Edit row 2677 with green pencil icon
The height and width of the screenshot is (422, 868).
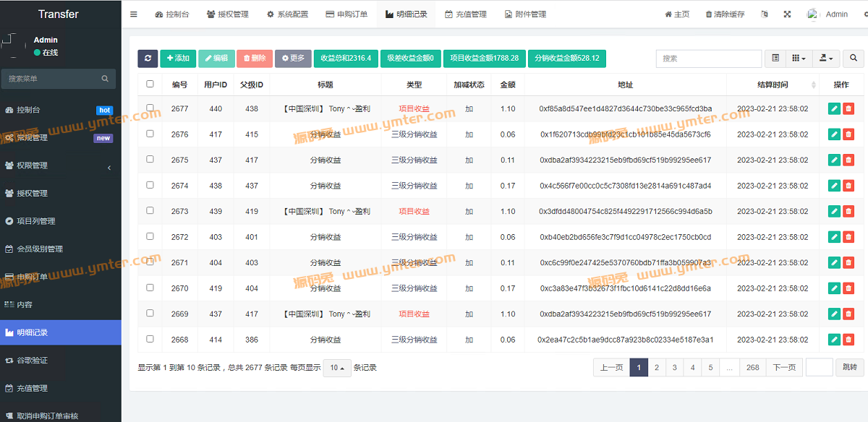pyautogui.click(x=834, y=108)
